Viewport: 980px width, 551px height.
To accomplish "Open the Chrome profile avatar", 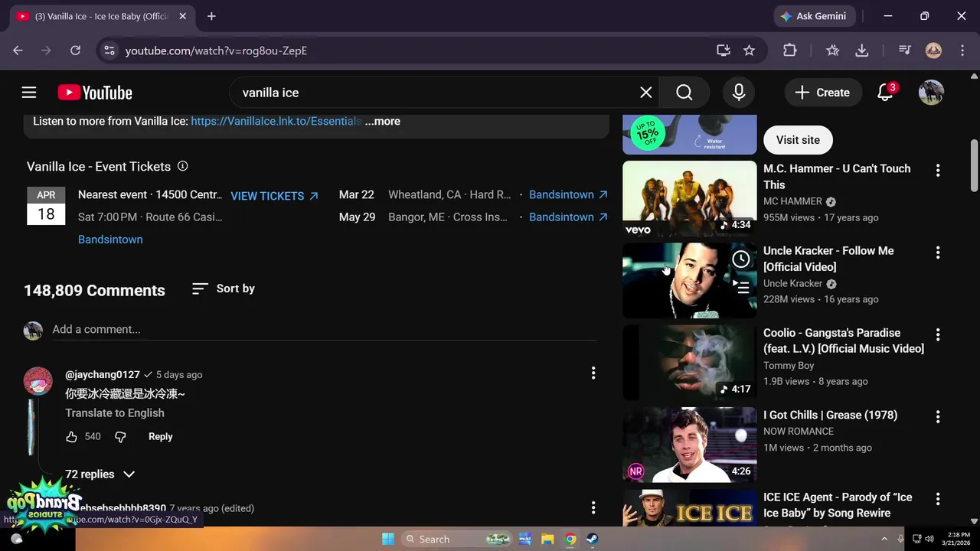I will [x=933, y=51].
